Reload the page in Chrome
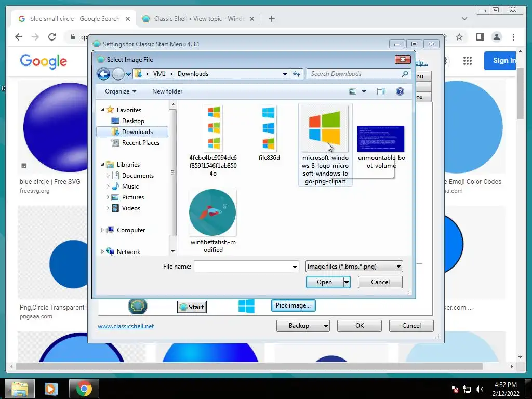Image resolution: width=532 pixels, height=399 pixels. click(52, 37)
